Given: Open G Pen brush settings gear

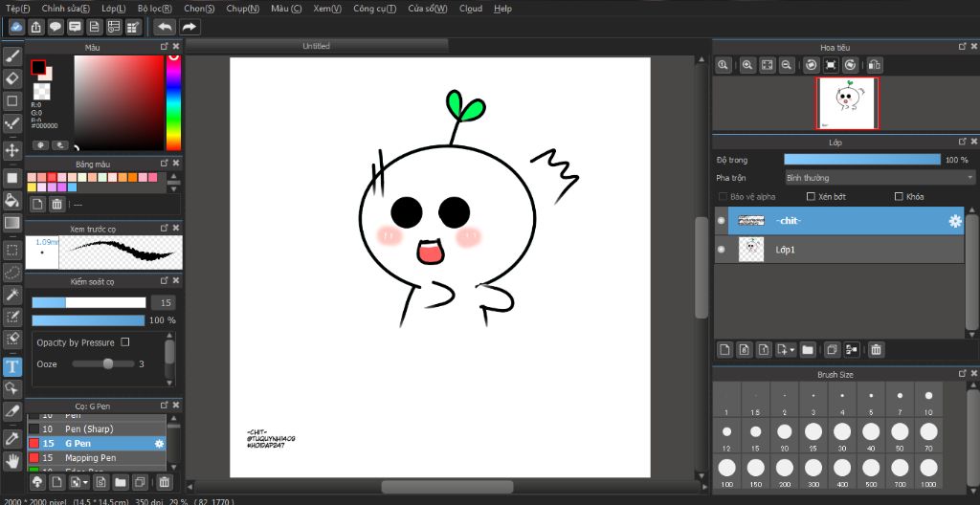Looking at the screenshot, I should [160, 444].
